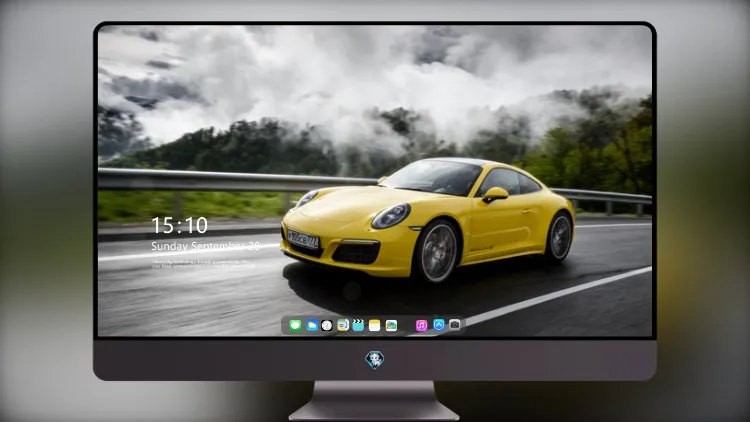Open the yellow Notes app in dock
The image size is (750, 422).
point(375,325)
